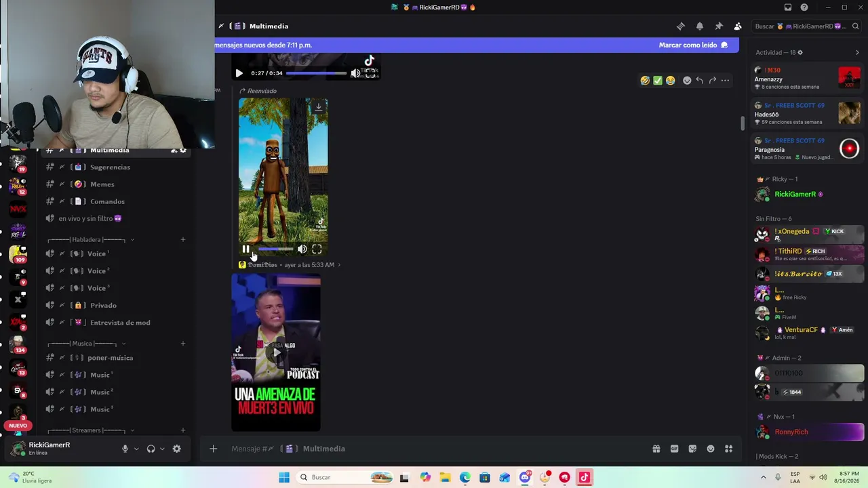Create a channel in Musica category

(183, 344)
